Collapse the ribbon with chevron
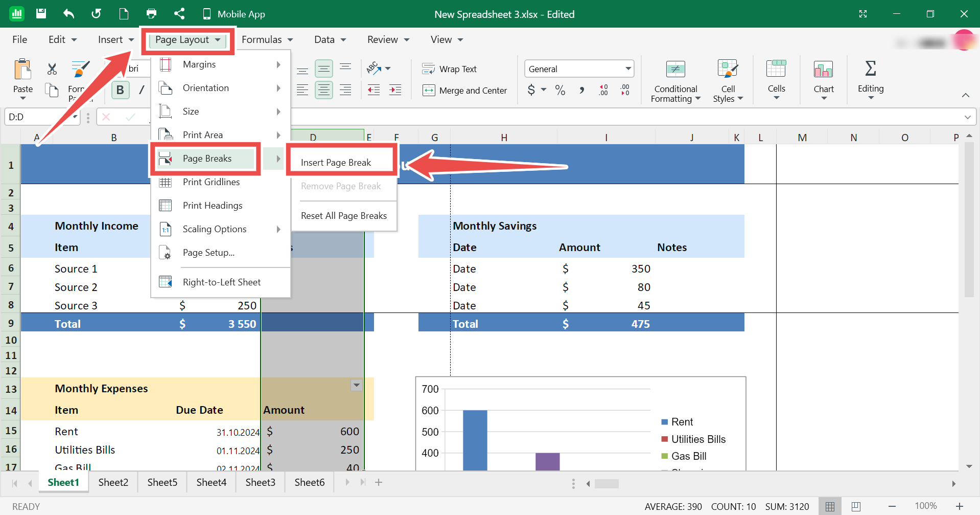 pyautogui.click(x=965, y=95)
